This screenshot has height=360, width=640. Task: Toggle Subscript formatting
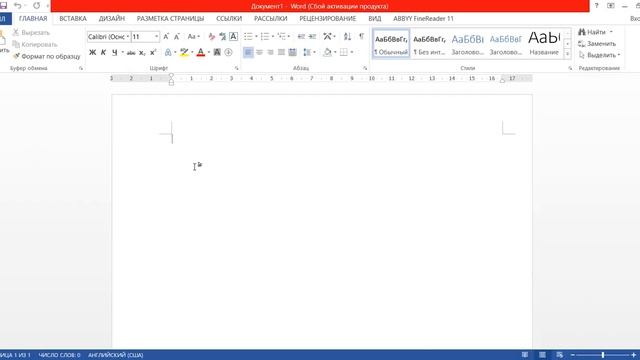[142, 53]
